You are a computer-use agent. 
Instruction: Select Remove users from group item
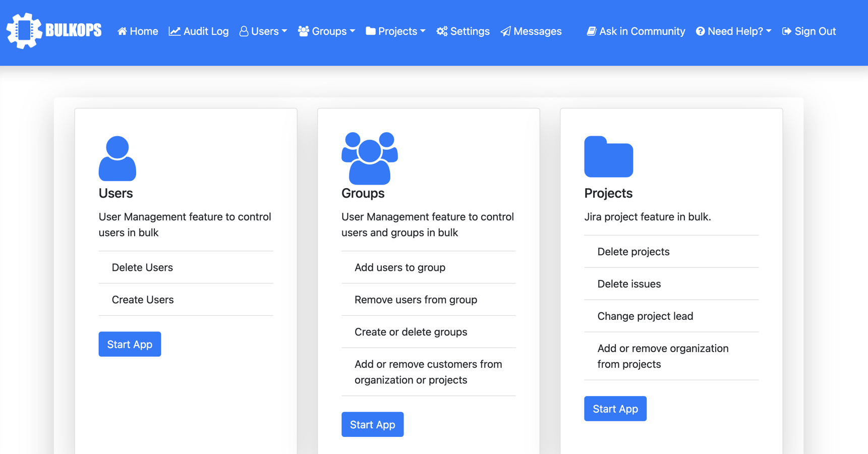pos(429,300)
